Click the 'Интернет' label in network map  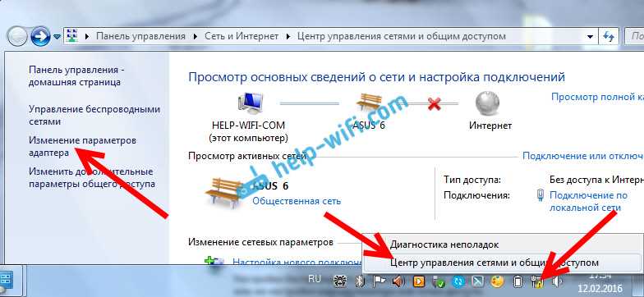click(490, 125)
